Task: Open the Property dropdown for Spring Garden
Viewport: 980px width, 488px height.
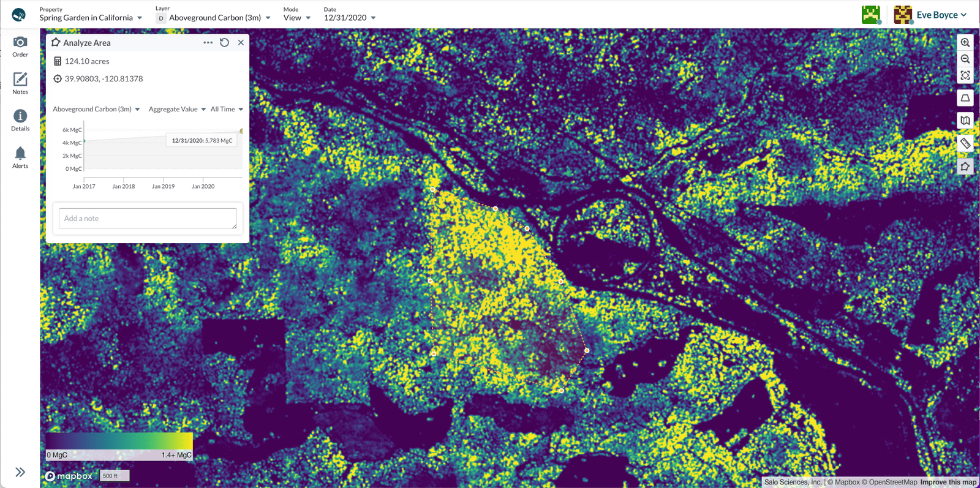Action: [91, 18]
